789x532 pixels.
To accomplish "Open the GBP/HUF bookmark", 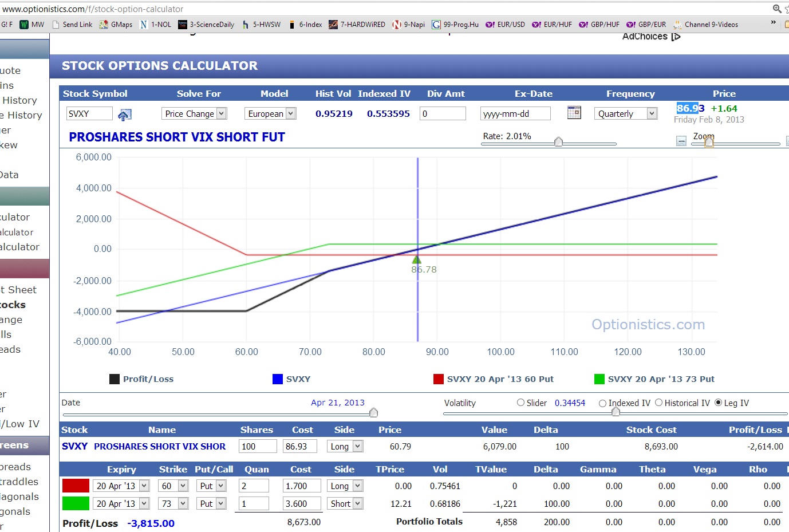I will pyautogui.click(x=599, y=24).
